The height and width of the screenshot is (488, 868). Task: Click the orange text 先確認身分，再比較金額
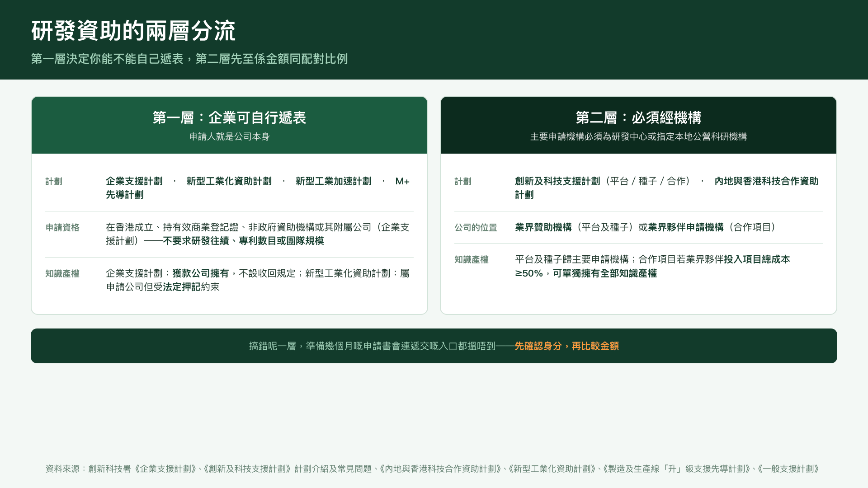click(x=567, y=346)
